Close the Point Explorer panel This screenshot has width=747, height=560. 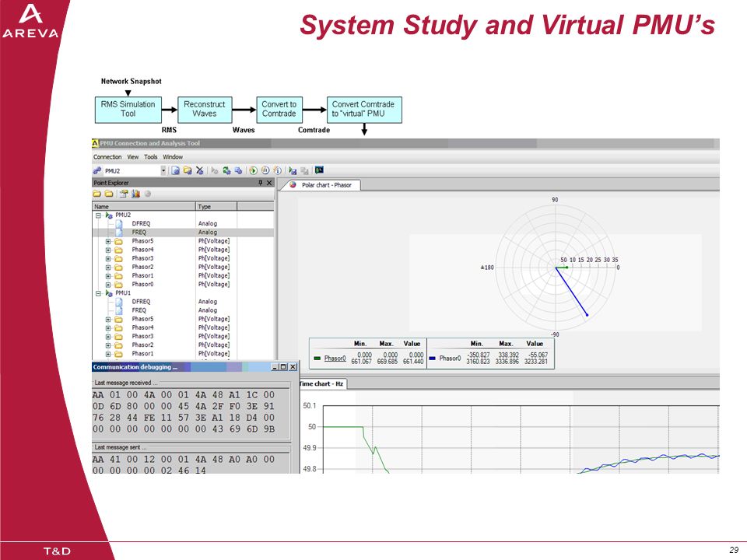(269, 183)
